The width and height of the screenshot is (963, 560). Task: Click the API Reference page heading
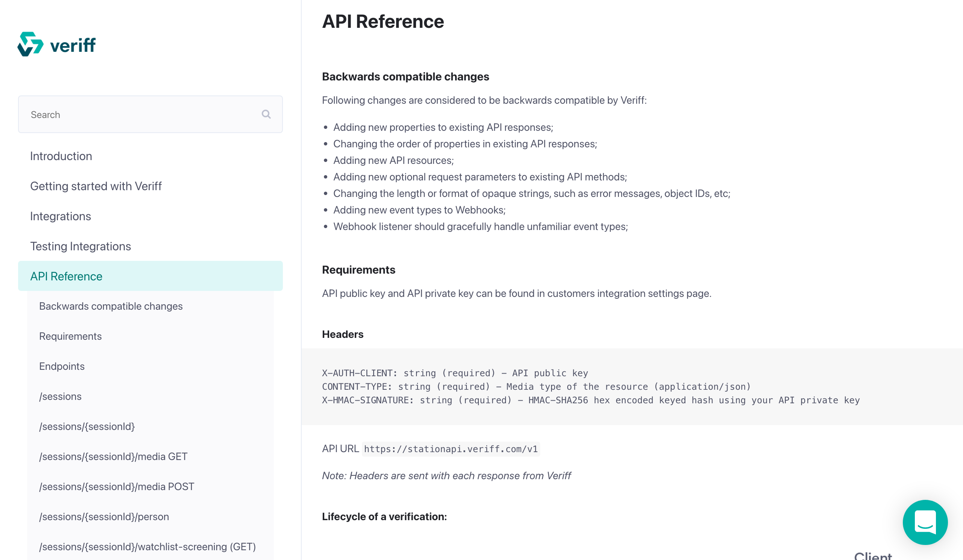[x=383, y=21]
